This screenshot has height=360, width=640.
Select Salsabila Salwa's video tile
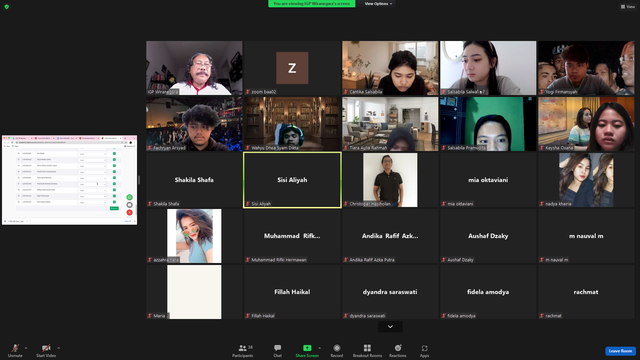click(x=488, y=68)
